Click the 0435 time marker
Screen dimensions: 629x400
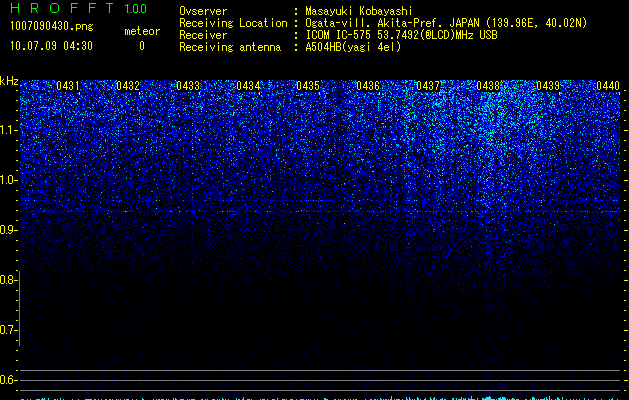[x=308, y=86]
